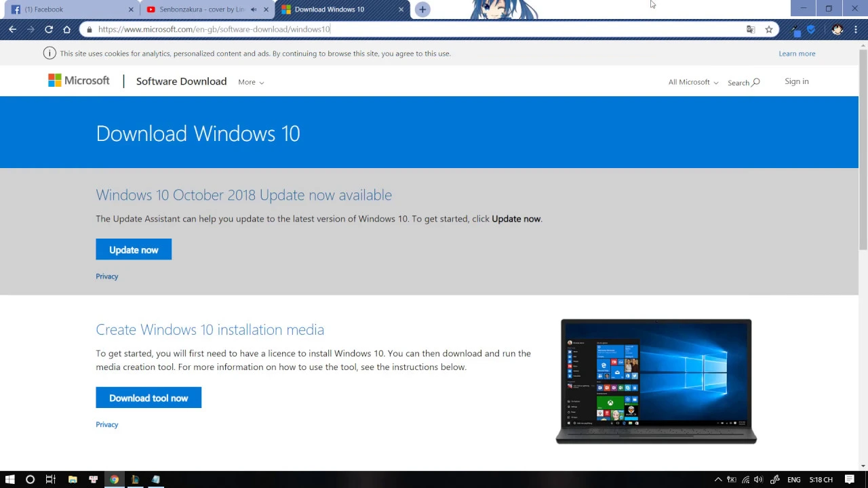Expand the All Microsoft dropdown
The height and width of the screenshot is (488, 868).
click(693, 82)
